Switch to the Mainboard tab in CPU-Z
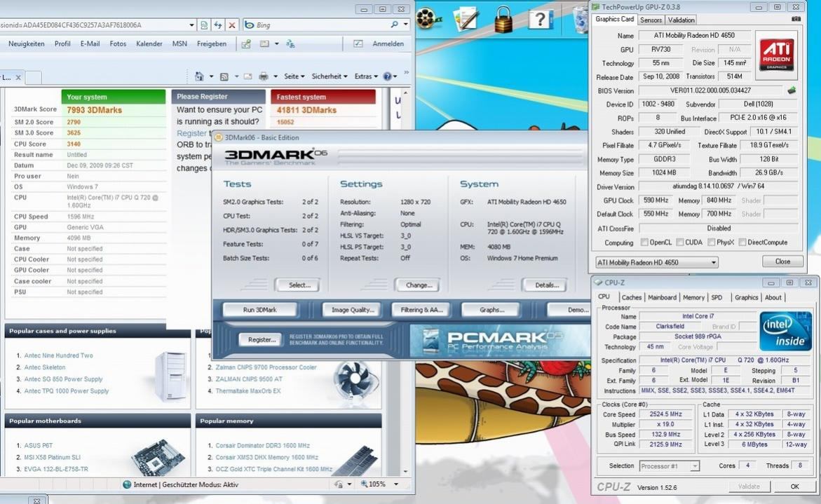This screenshot has height=504, width=821. pyautogui.click(x=663, y=297)
